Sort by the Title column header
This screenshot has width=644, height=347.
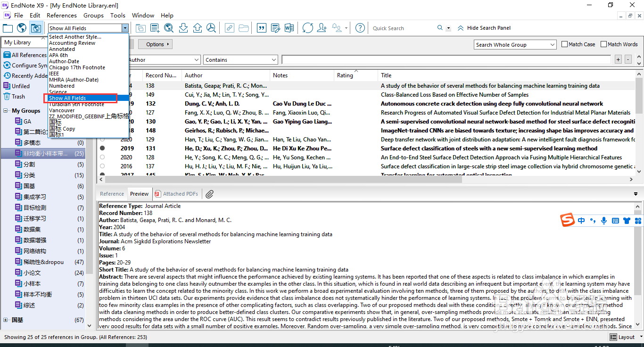[507, 75]
